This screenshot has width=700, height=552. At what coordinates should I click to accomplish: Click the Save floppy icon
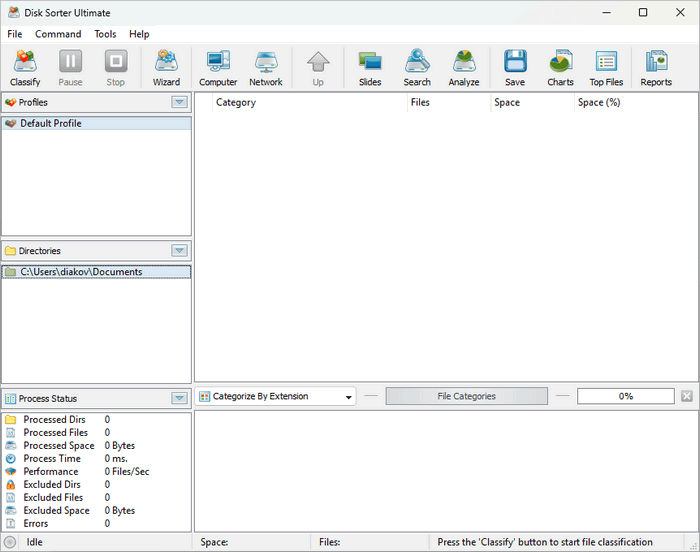click(515, 61)
